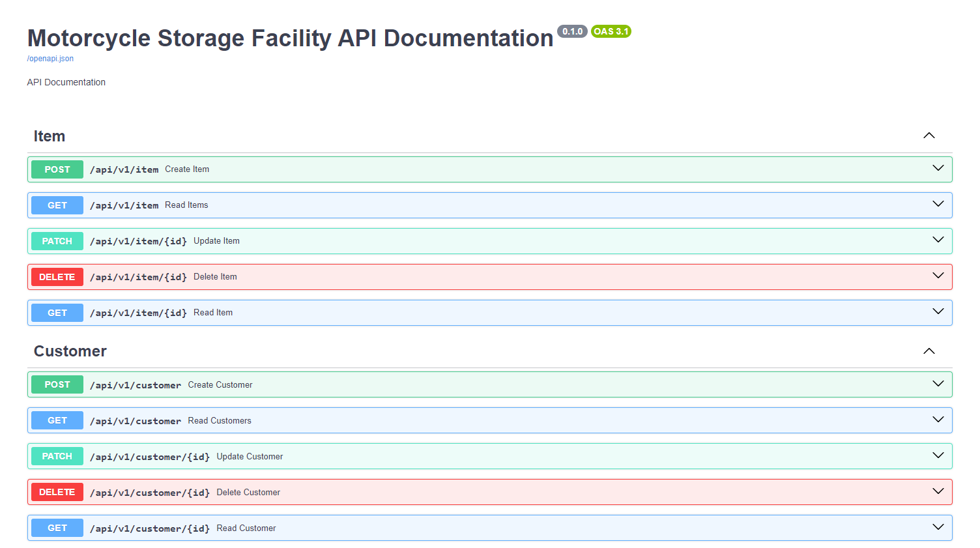The height and width of the screenshot is (548, 980).
Task: Click the POST badge for Create Item
Action: pos(57,169)
